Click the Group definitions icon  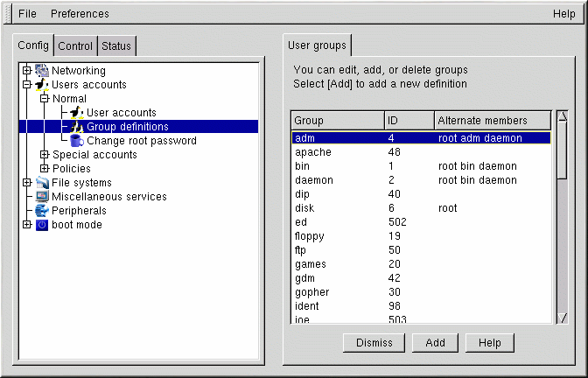coord(77,127)
